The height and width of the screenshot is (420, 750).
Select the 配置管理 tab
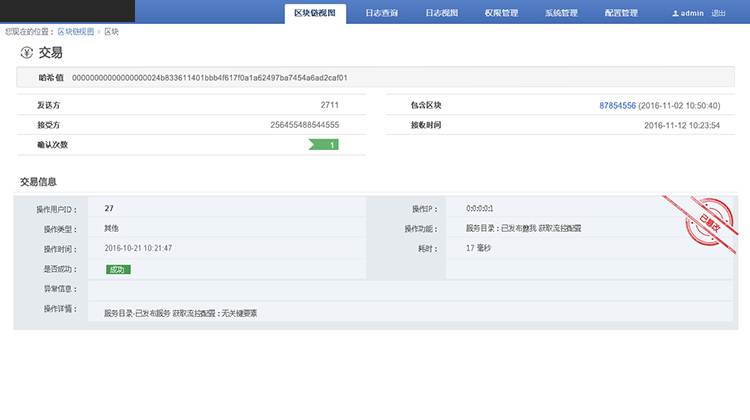(621, 13)
